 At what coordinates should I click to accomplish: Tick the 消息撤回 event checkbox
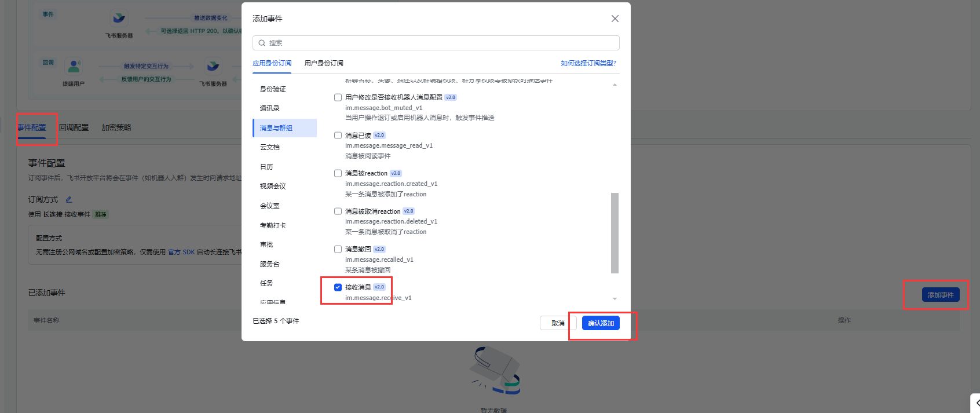338,249
